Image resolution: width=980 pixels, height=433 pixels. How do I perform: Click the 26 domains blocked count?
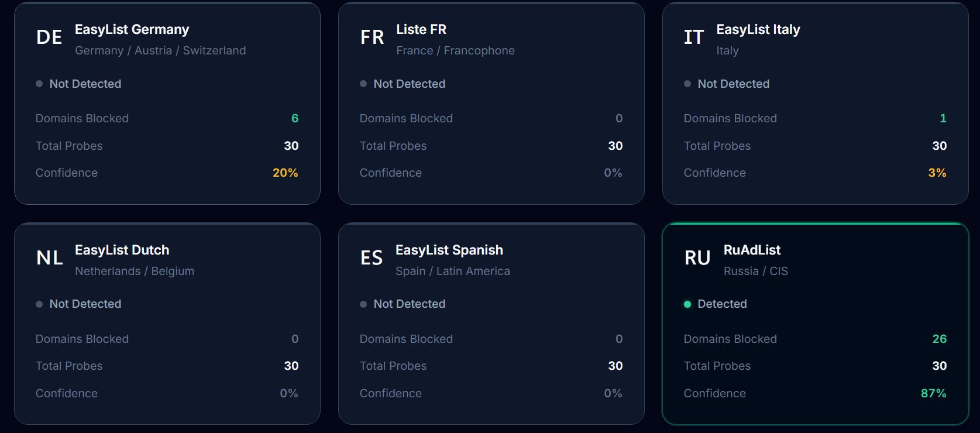point(940,339)
